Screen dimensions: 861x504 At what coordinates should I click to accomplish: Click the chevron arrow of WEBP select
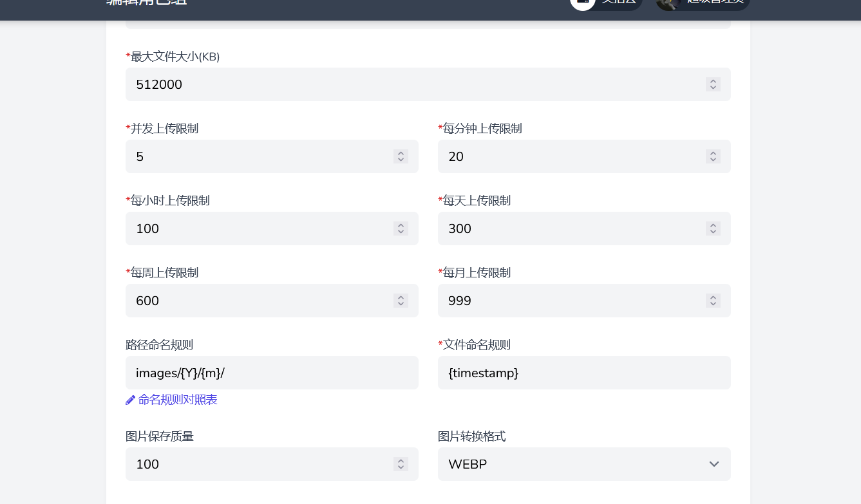[714, 464]
